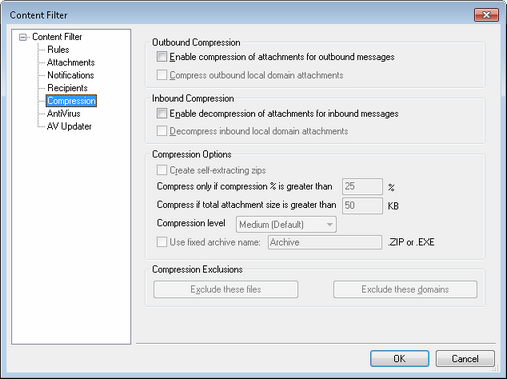Click the Exclude these domains button
The height and width of the screenshot is (379, 507).
click(405, 289)
